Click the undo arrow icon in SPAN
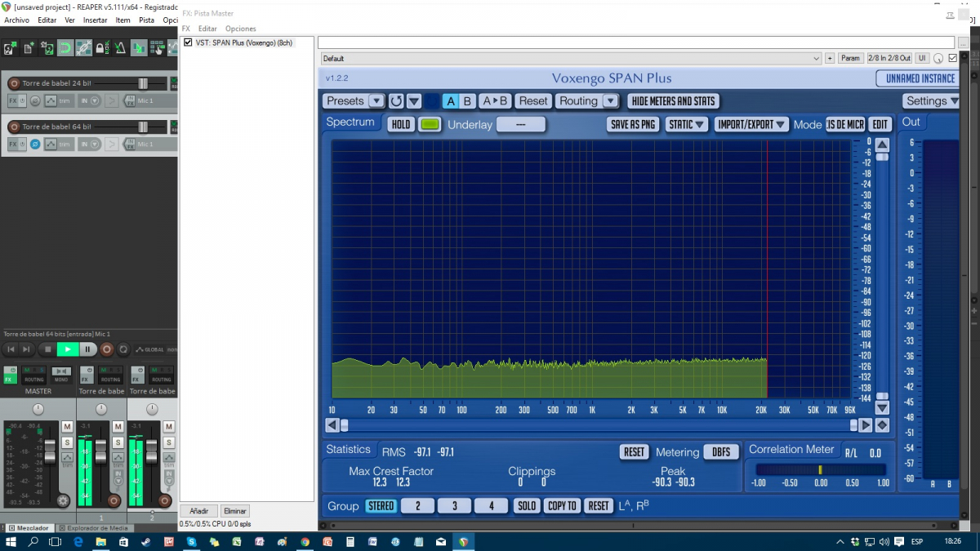Viewport: 980px width, 551px height. pyautogui.click(x=396, y=101)
